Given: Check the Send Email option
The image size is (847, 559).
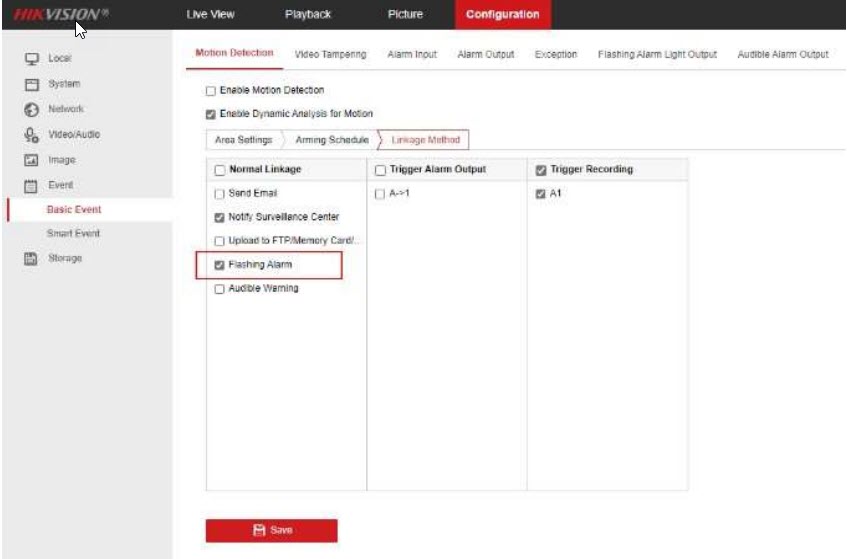Looking at the screenshot, I should click(x=220, y=193).
